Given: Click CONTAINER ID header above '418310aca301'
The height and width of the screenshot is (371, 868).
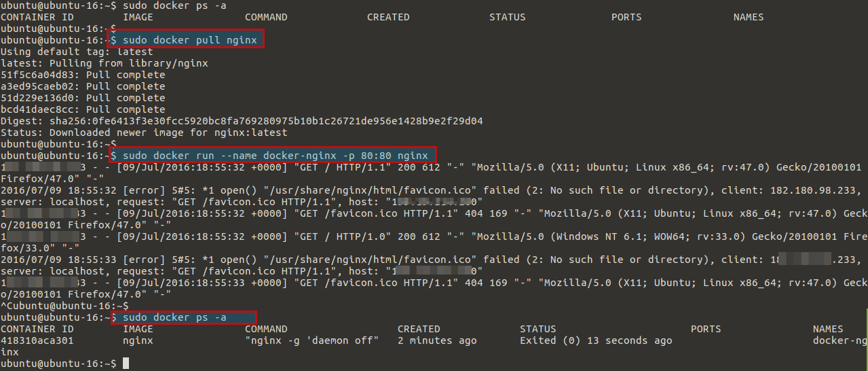Looking at the screenshot, I should click(x=37, y=329).
